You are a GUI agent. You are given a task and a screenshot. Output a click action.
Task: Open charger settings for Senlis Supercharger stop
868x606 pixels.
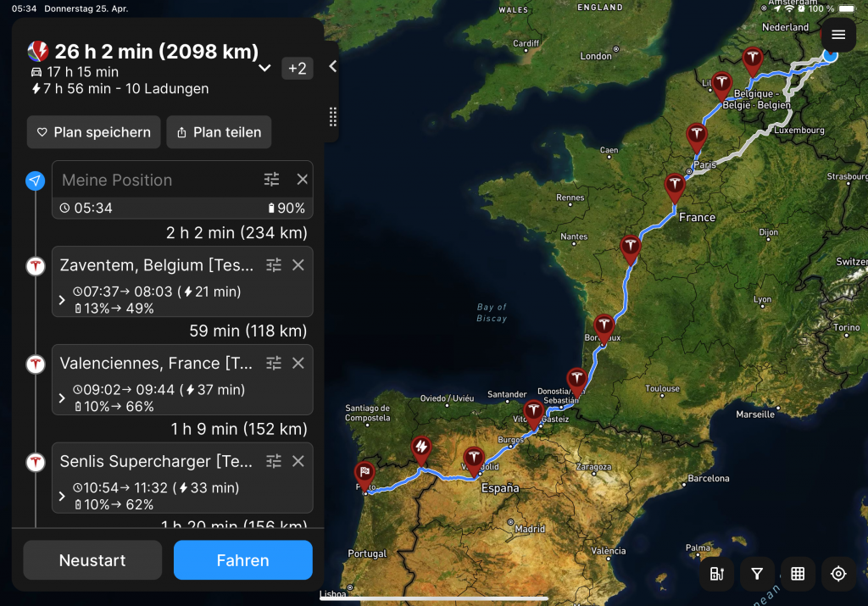pyautogui.click(x=274, y=461)
